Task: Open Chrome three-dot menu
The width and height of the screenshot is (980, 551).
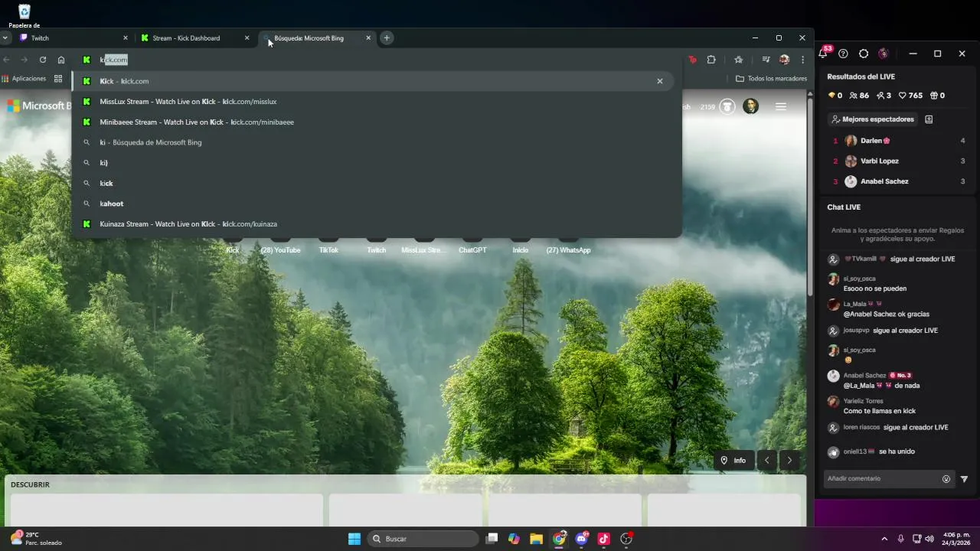Action: coord(802,60)
